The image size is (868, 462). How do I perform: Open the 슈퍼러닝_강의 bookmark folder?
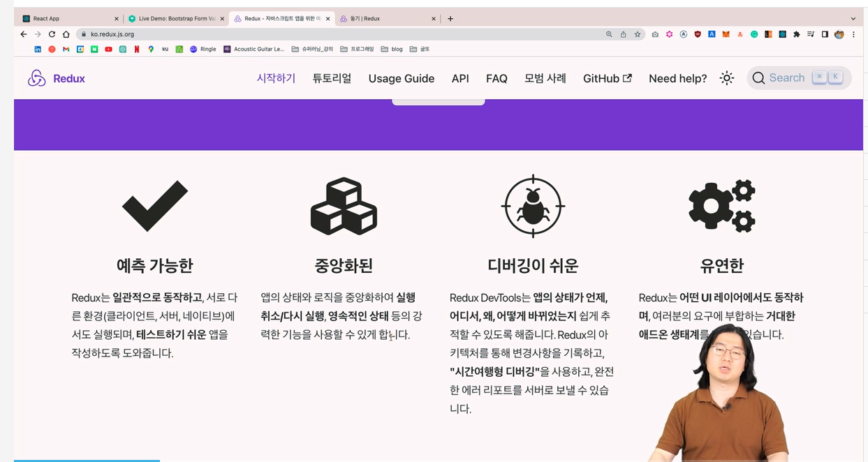312,49
